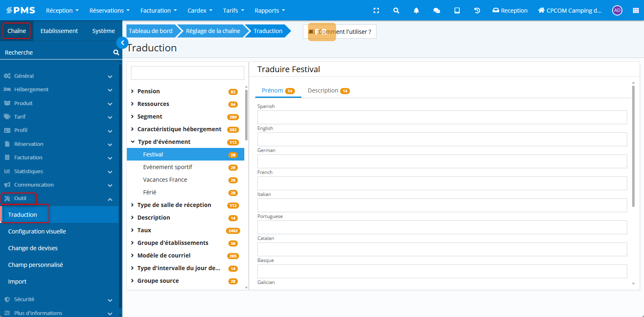
Task: Click the translation form vertical scrollbar
Action: pos(633,147)
